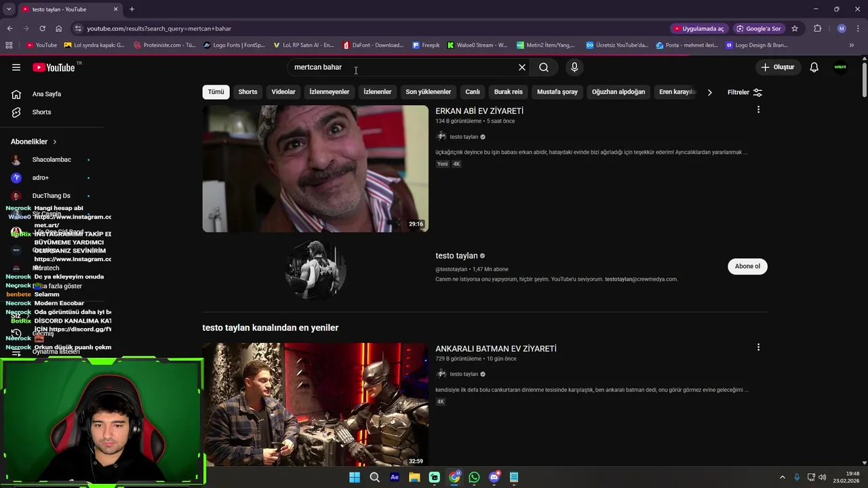Select the Videolar filter chip
The image size is (868, 488).
point(283,91)
